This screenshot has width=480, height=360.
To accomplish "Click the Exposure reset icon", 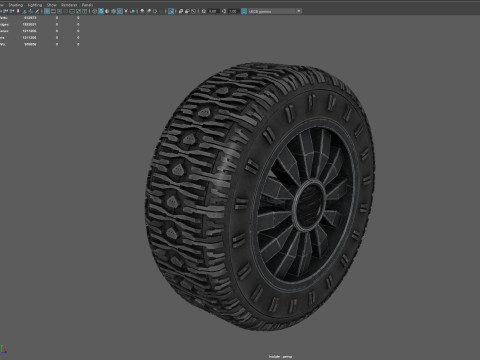I will pos(204,11).
